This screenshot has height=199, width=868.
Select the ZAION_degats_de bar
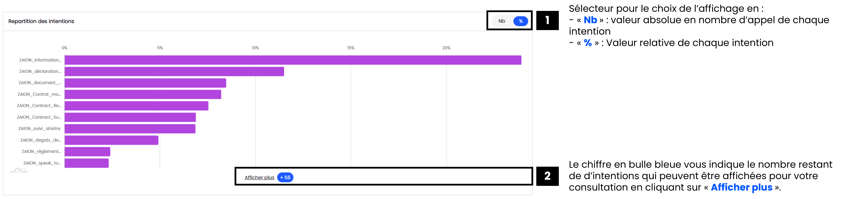point(111,140)
